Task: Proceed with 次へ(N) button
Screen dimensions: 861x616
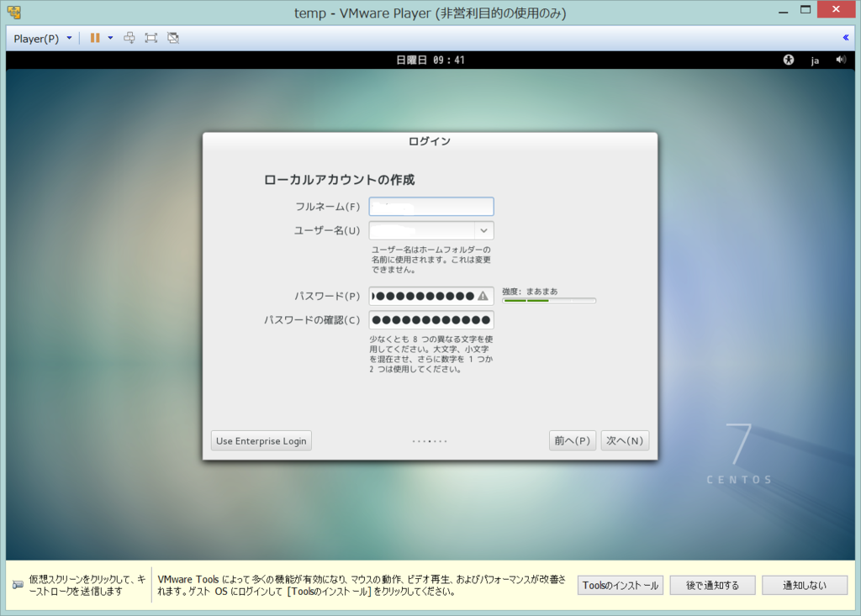Action: (625, 441)
